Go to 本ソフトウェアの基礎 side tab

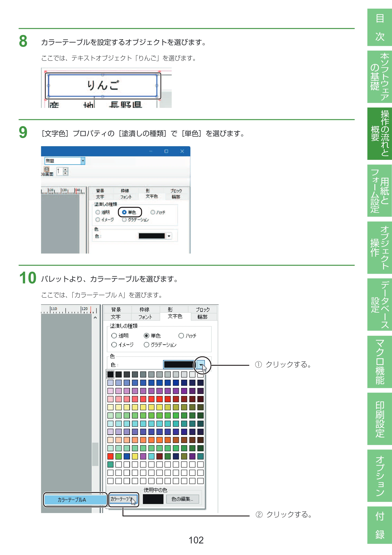[380, 77]
